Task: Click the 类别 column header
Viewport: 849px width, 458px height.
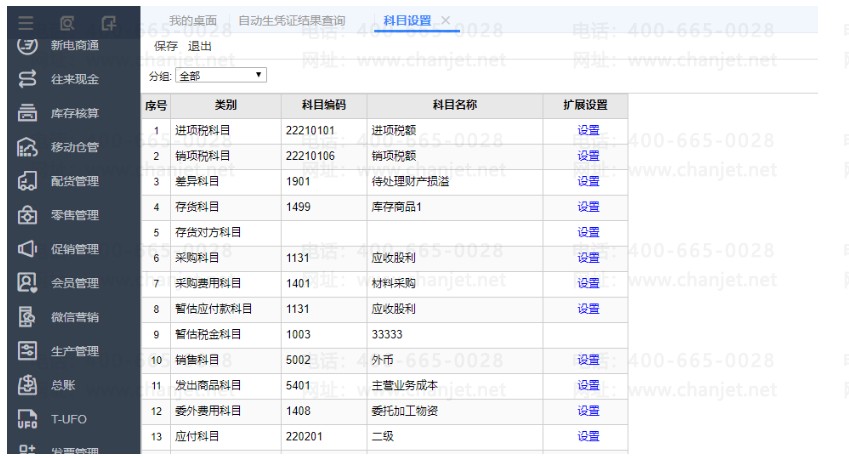Action: click(x=226, y=105)
